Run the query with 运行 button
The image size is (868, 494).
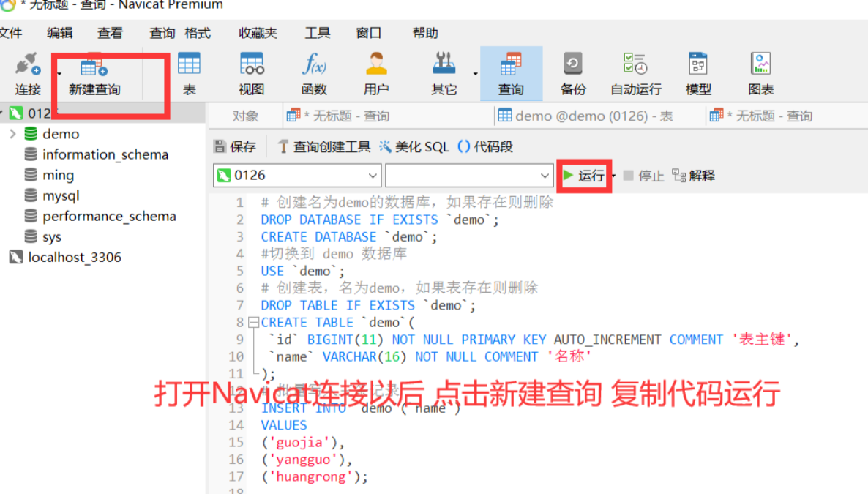583,176
